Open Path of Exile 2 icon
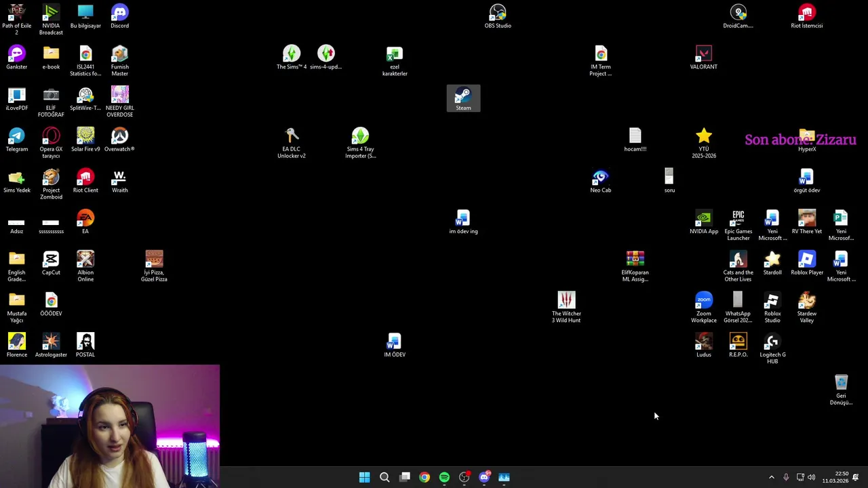 coord(16,20)
